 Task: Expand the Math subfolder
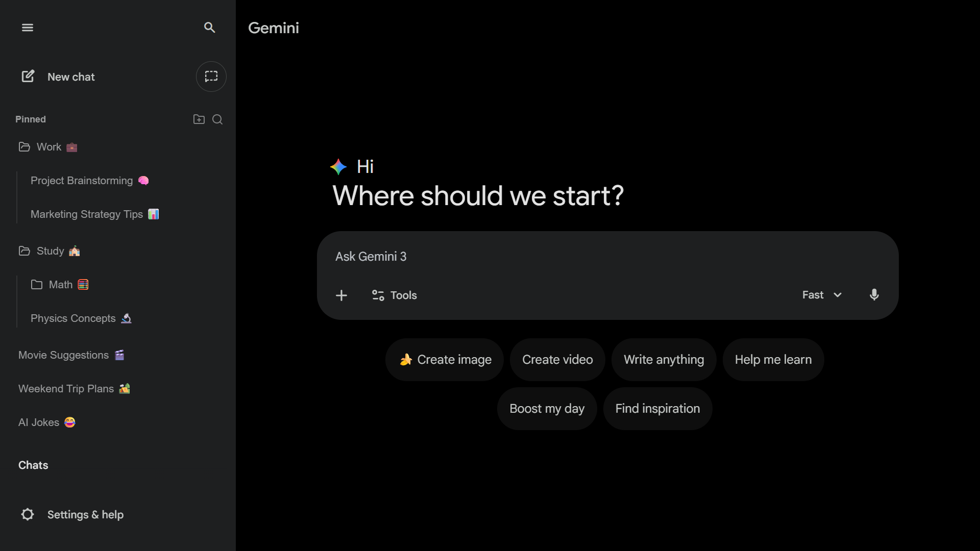[60, 285]
